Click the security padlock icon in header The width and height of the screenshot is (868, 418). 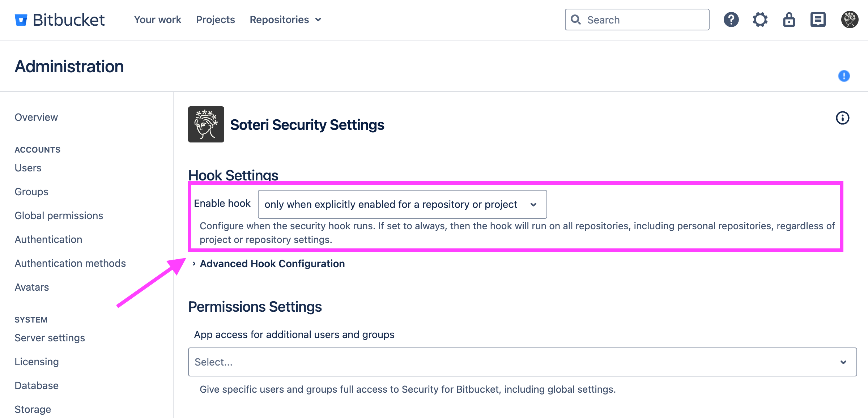789,20
